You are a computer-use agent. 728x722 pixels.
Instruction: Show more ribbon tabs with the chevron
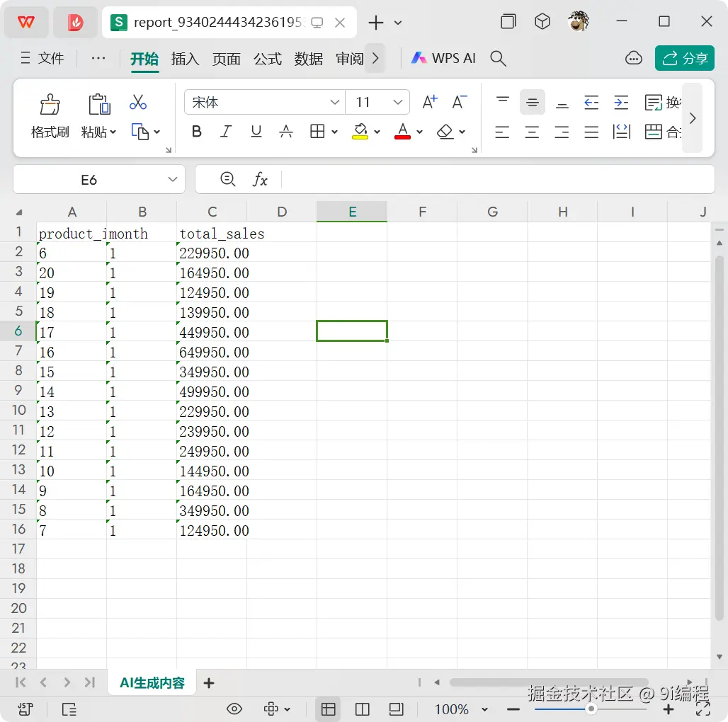pyautogui.click(x=375, y=59)
